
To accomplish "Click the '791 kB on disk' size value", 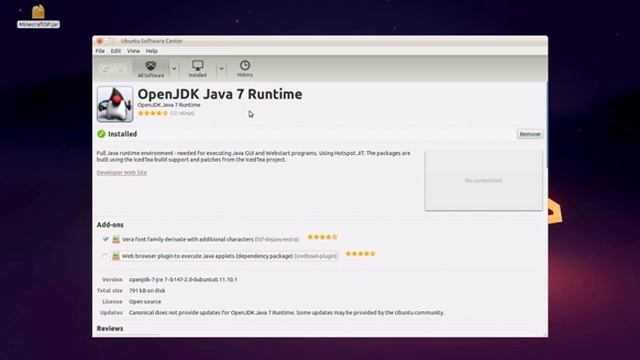I will point(147,291).
